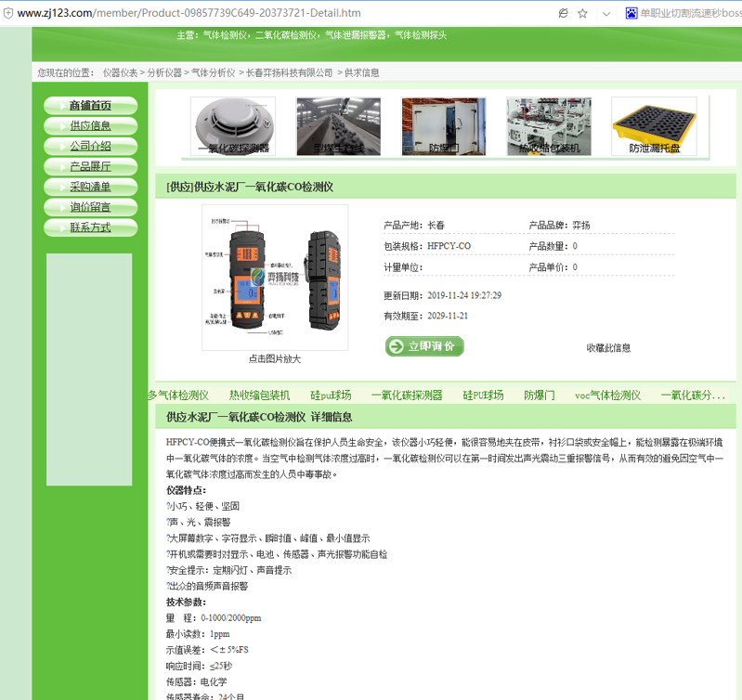
Task: Open the 热收缩包装机 product thumbnail
Action: [x=549, y=126]
